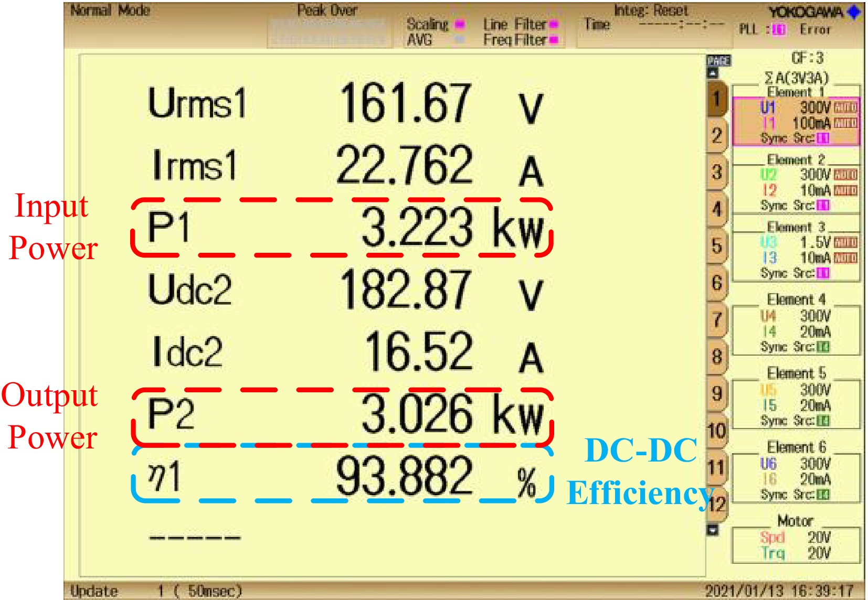
Task: Click Element 4 Sync Src indicator
Action: [x=823, y=347]
